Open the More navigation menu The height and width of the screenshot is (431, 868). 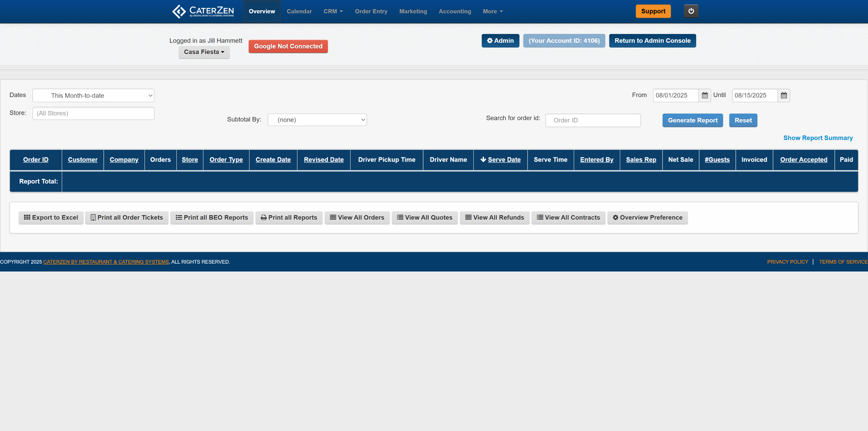[x=493, y=11]
